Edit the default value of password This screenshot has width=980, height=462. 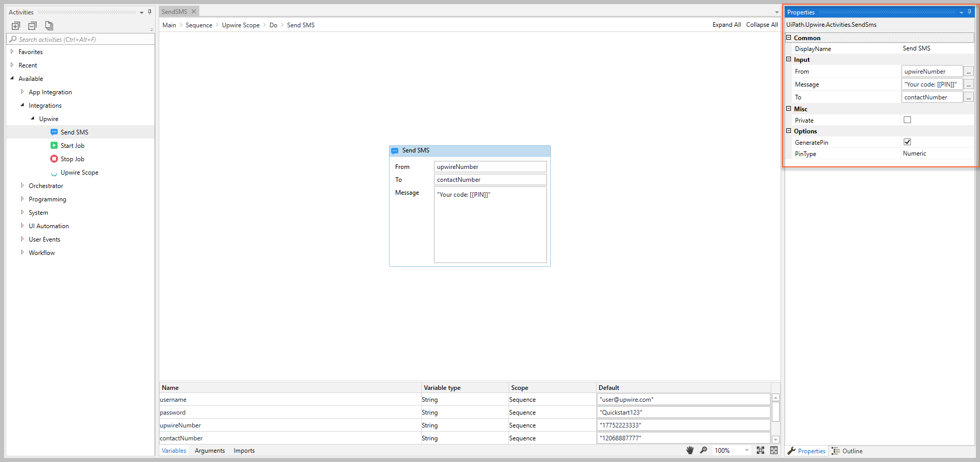point(683,412)
